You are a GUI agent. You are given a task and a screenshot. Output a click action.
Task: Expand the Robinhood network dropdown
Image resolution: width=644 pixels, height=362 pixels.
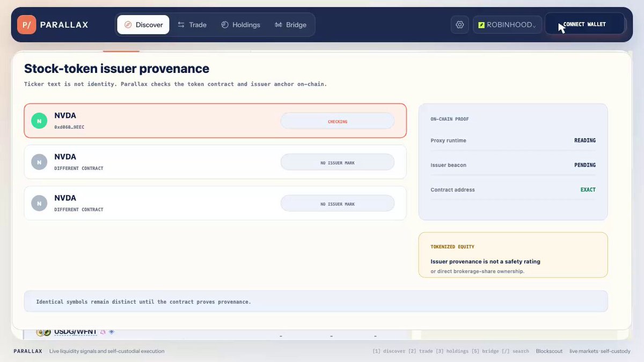[x=507, y=25]
